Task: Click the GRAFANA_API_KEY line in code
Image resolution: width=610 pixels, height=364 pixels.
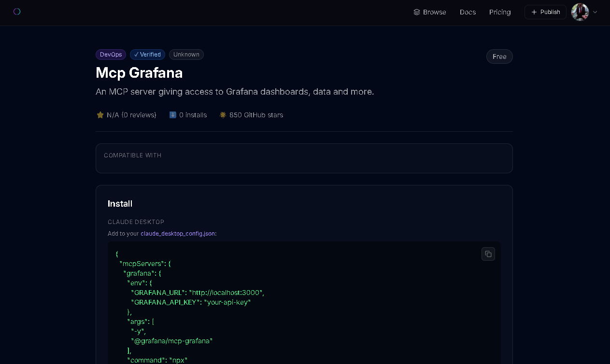Action: [x=191, y=302]
